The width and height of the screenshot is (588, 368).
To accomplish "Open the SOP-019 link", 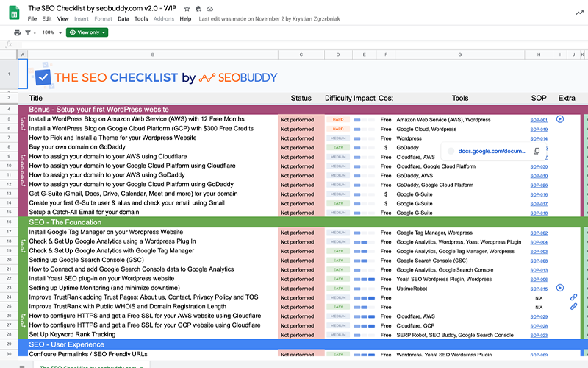I will (539, 130).
